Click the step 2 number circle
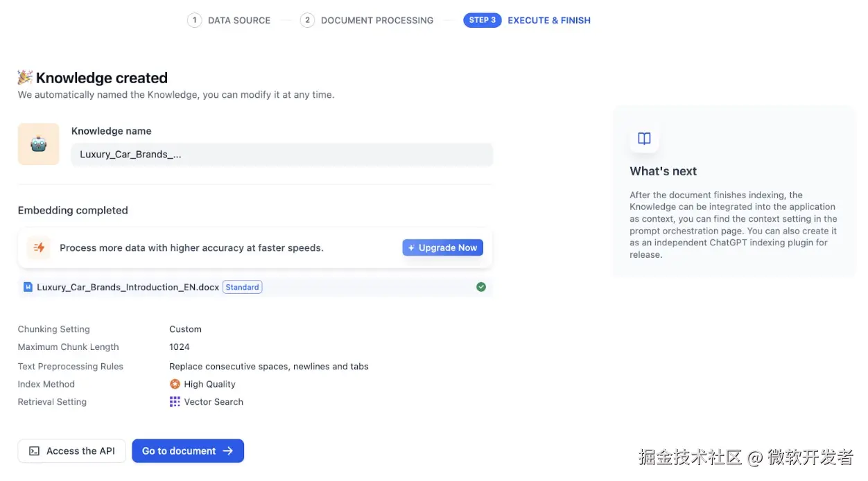Screen dimensions: 868x481 click(x=307, y=21)
